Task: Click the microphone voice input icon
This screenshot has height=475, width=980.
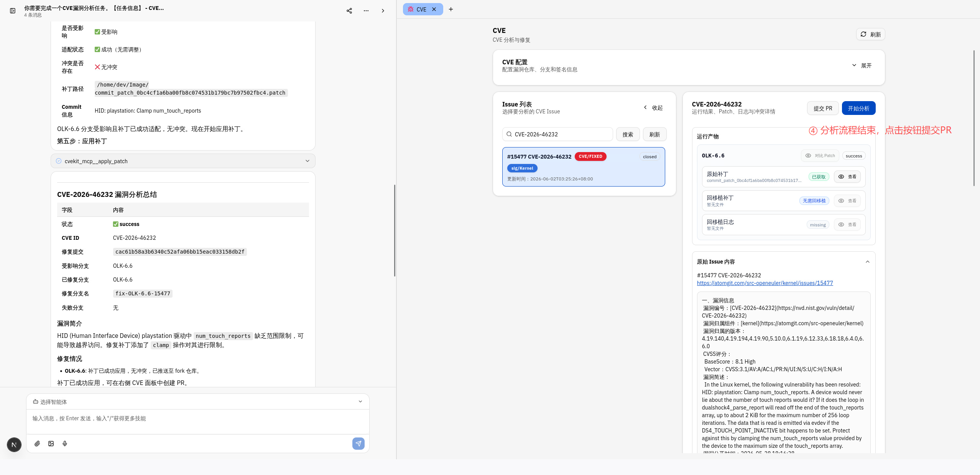Action: coord(65,444)
